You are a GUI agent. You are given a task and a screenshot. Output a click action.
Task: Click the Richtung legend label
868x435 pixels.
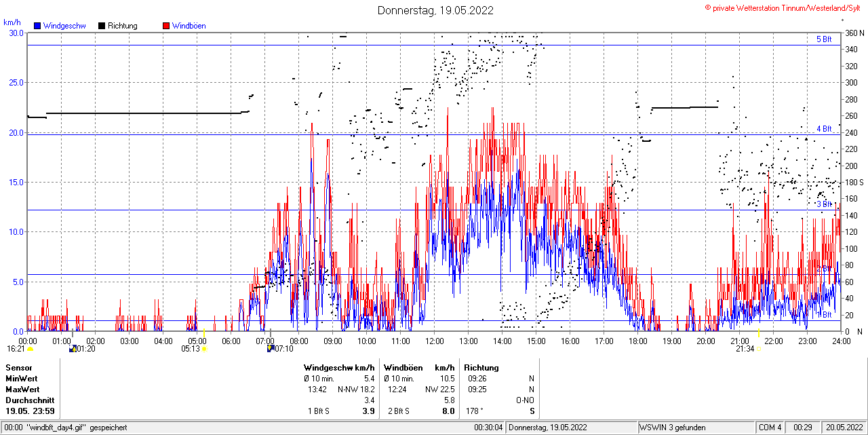coord(123,26)
